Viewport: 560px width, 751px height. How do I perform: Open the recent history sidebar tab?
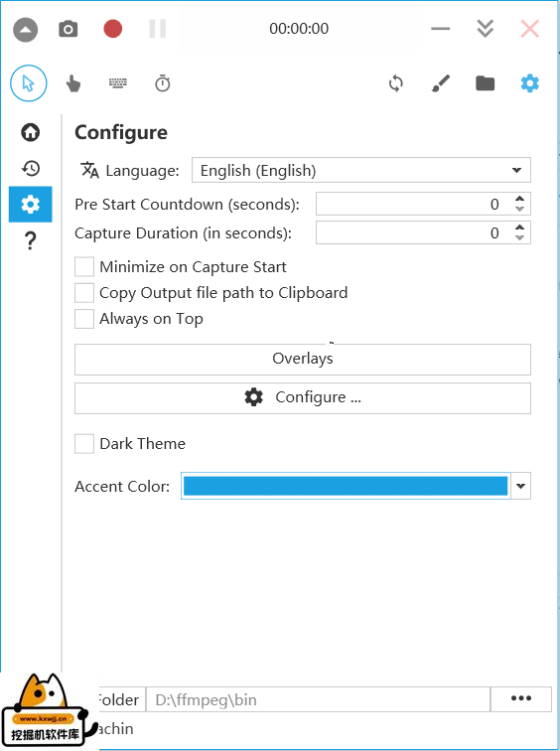pyautogui.click(x=31, y=168)
